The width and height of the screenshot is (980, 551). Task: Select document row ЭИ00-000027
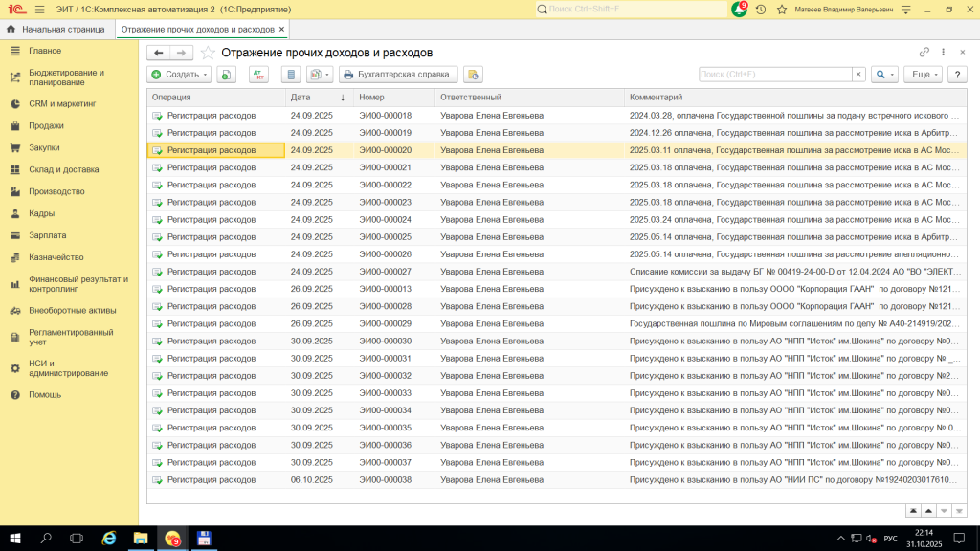click(385, 272)
